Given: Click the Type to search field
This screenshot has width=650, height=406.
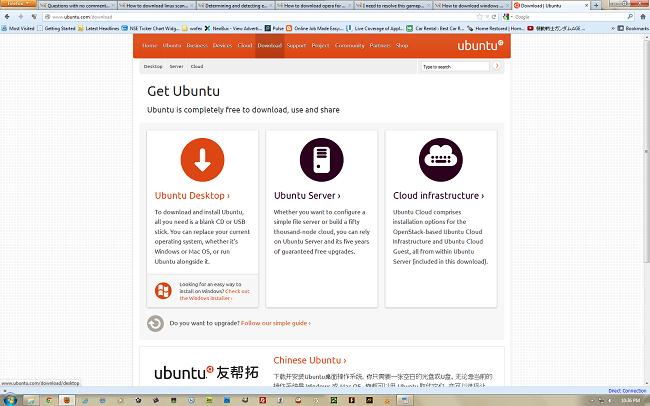Looking at the screenshot, I should (x=455, y=66).
